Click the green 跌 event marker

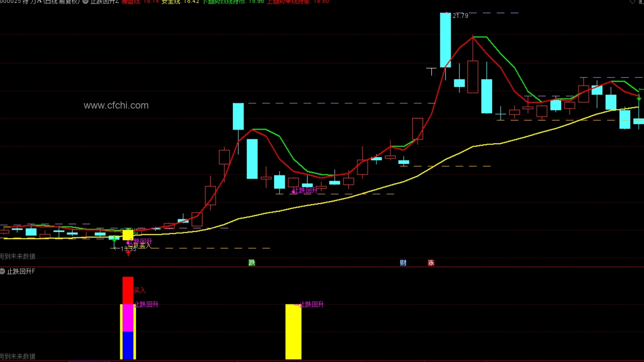coord(252,263)
